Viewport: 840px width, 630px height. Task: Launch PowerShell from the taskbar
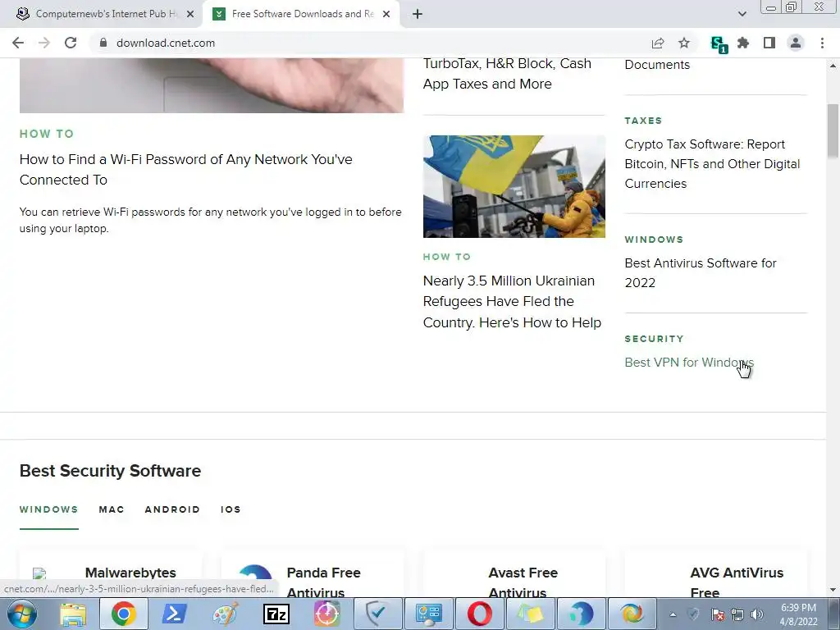point(175,614)
